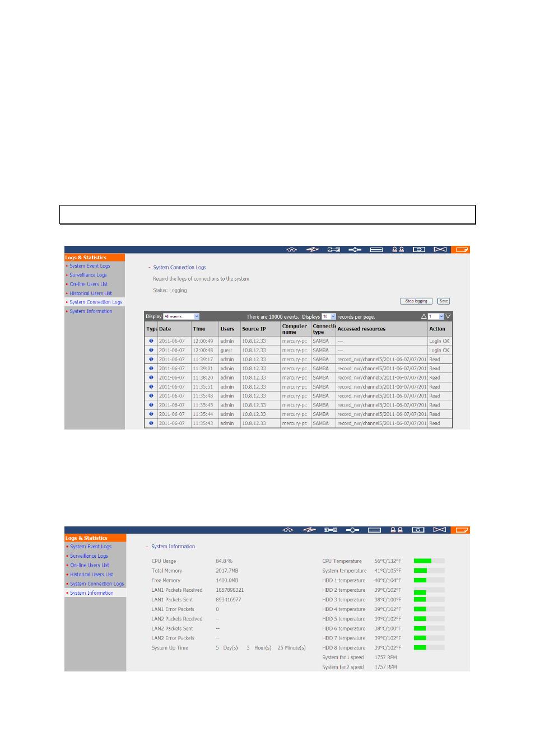Viewport: 535px width, 756px height.
Task: Open the Display All events dropdown
Action: click(181, 316)
